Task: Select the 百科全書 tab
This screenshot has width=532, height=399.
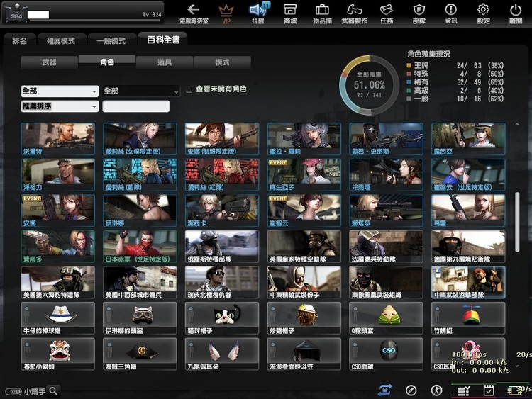Action: (x=163, y=39)
